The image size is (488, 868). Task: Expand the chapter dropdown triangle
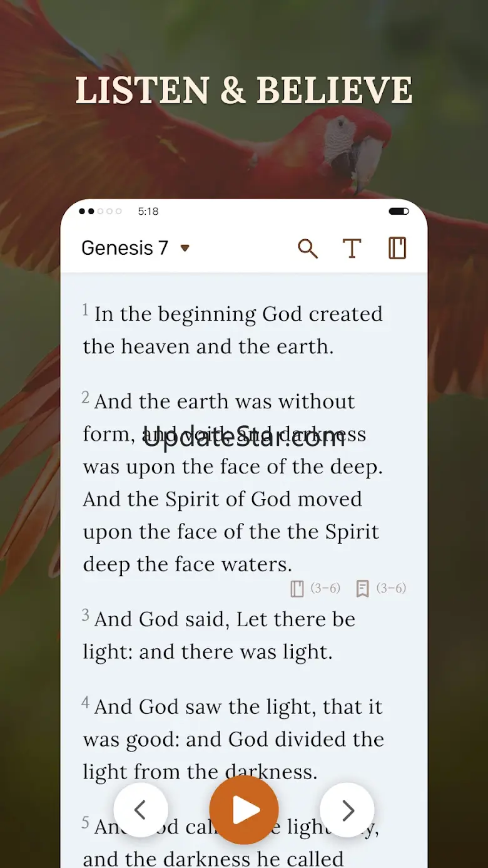tap(185, 248)
